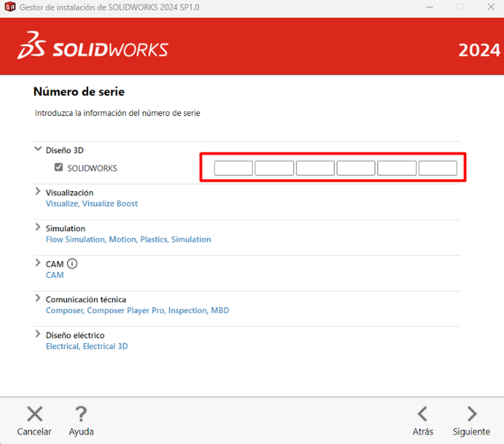The image size is (504, 444).
Task: Click Composer, Composer Player Pro link
Action: (x=137, y=311)
